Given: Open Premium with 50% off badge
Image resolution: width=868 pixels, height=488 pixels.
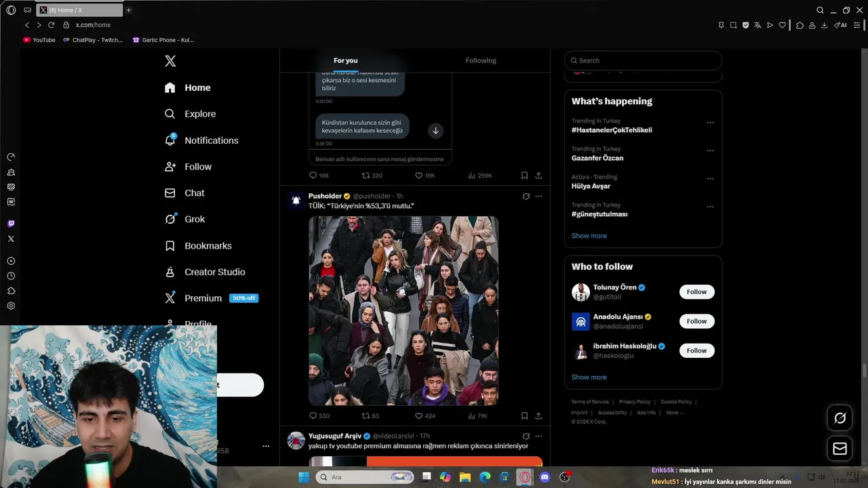Looking at the screenshot, I should (211, 298).
